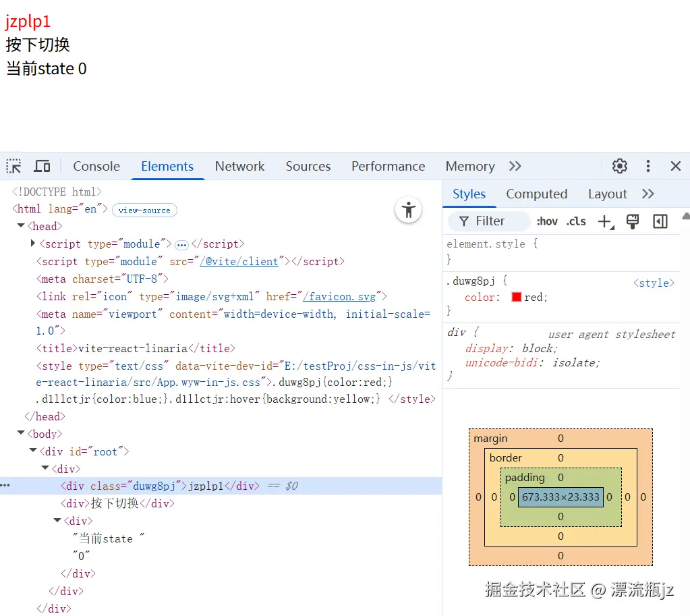Toggle element state with :hov
This screenshot has height=616, width=690.
tap(546, 221)
